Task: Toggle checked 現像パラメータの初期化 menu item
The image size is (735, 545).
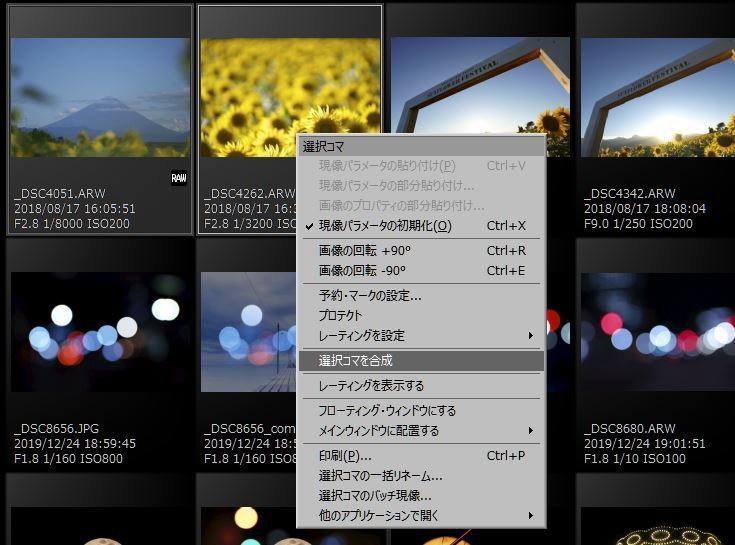Action: click(x=385, y=226)
